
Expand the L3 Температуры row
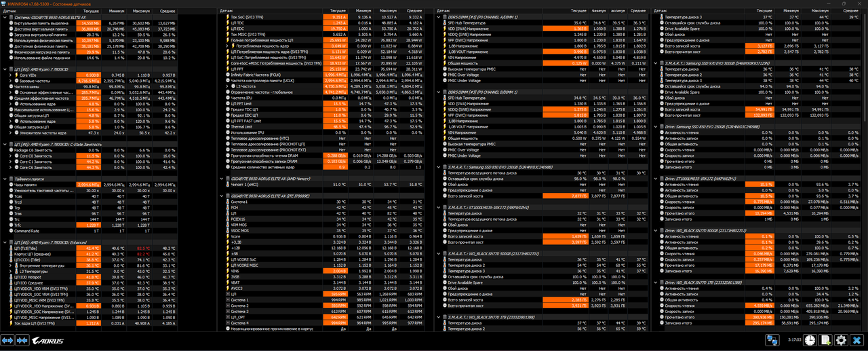[x=10, y=271]
